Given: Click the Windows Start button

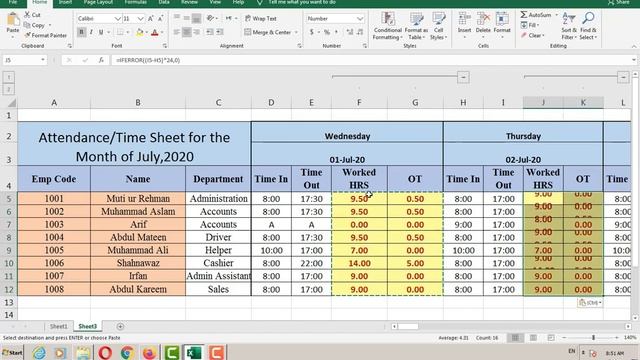Looking at the screenshot, I should point(13,352).
